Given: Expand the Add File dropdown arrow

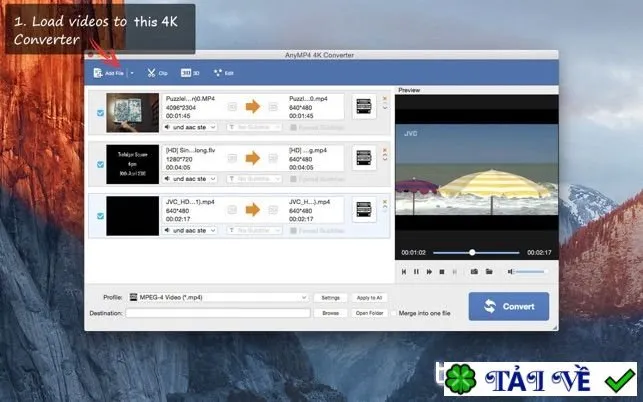Looking at the screenshot, I should (132, 73).
